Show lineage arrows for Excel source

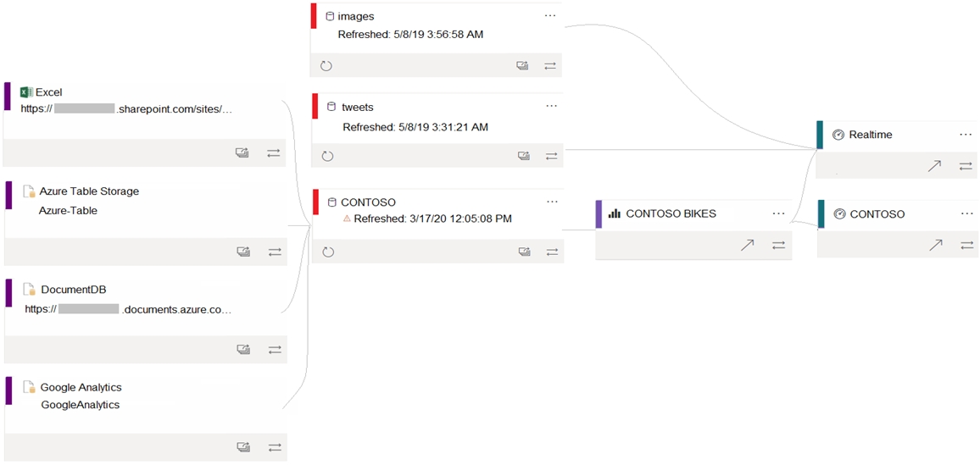(275, 152)
